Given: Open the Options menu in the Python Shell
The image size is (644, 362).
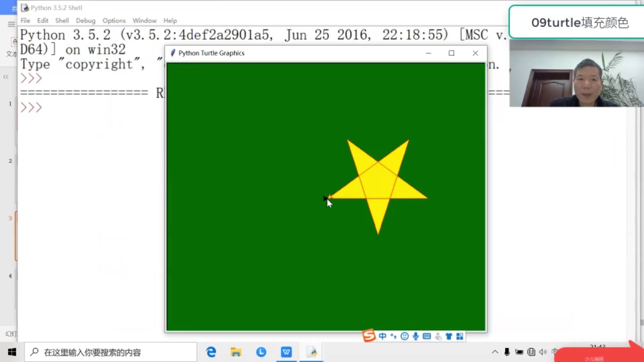Looking at the screenshot, I should click(x=114, y=20).
